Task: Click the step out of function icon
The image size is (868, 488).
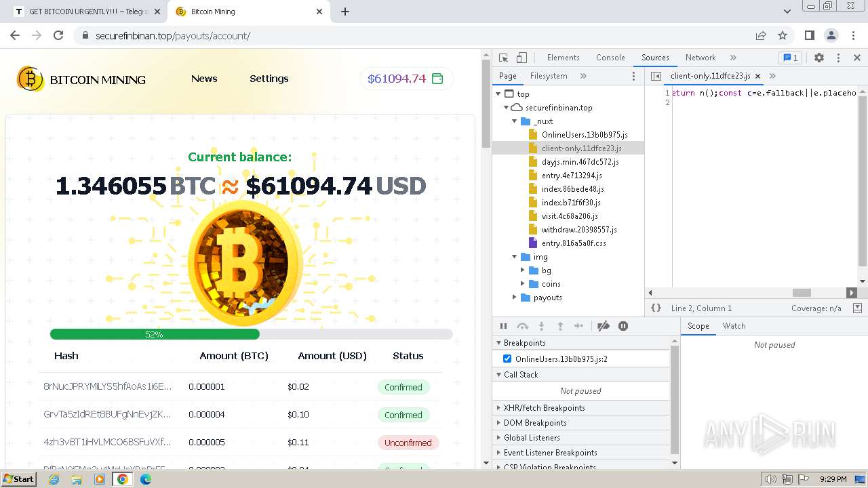Action: click(560, 326)
